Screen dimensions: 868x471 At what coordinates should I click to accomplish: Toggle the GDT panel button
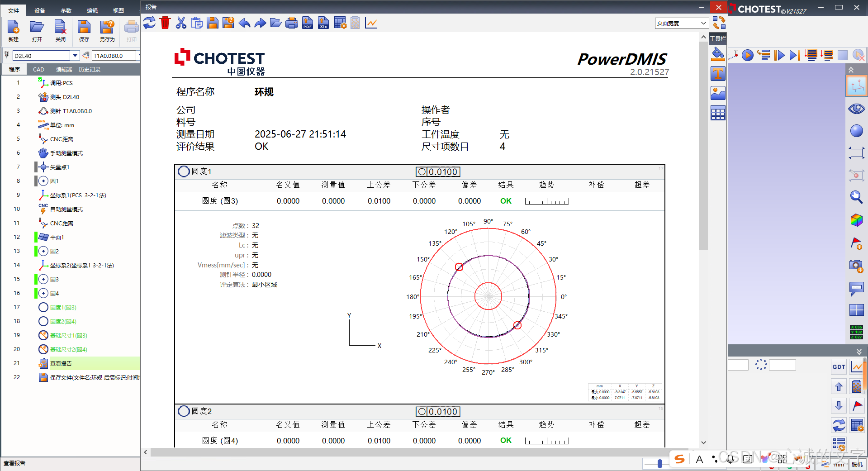(x=838, y=366)
